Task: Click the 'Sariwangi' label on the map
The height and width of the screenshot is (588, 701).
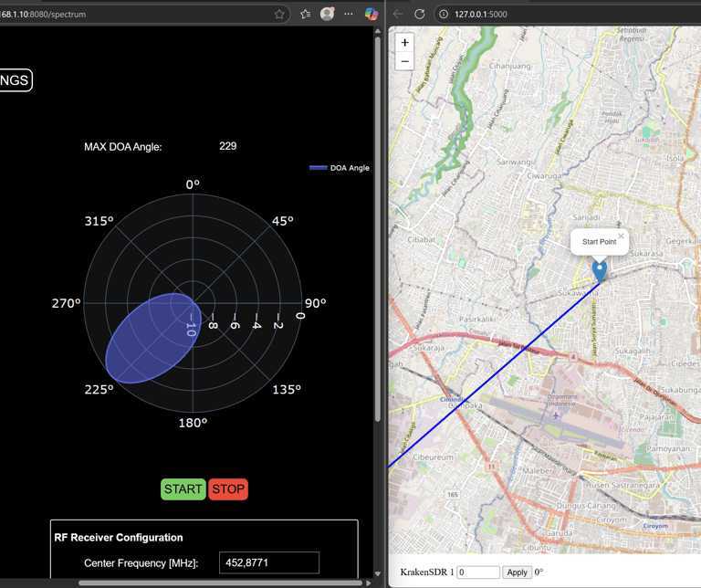Action: 514,162
